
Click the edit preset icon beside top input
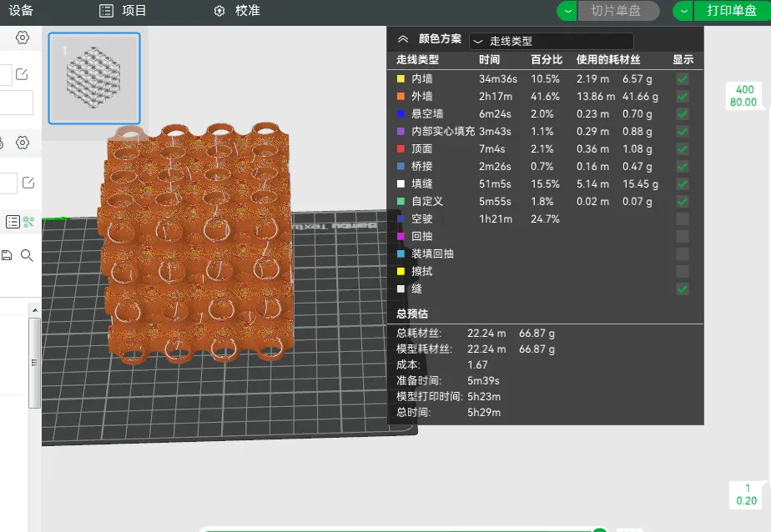click(22, 74)
